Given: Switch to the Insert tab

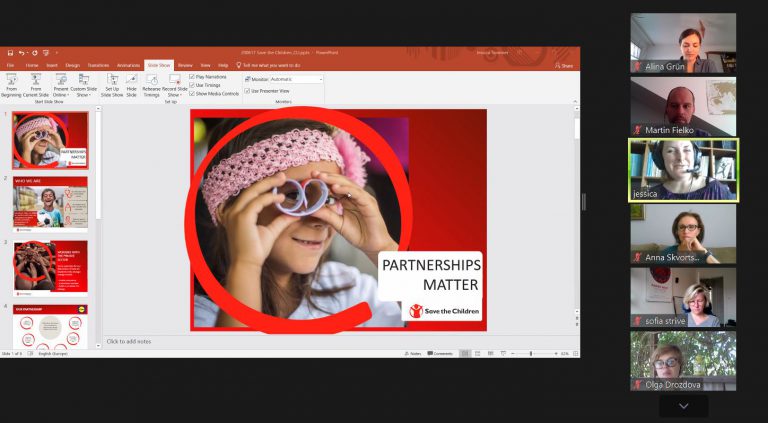Looking at the screenshot, I should pos(52,65).
